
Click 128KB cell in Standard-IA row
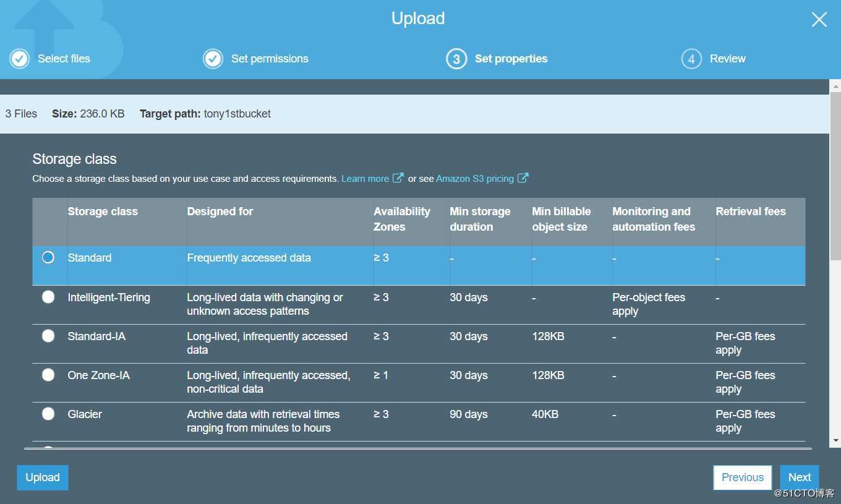point(548,336)
